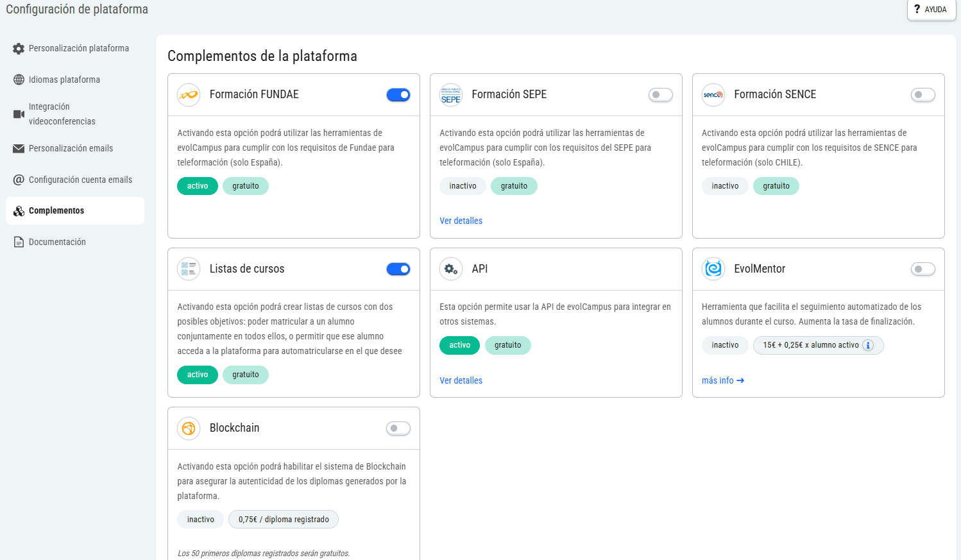Click Ver detalles in API card
Viewport: 961px width, 560px height.
click(x=461, y=380)
